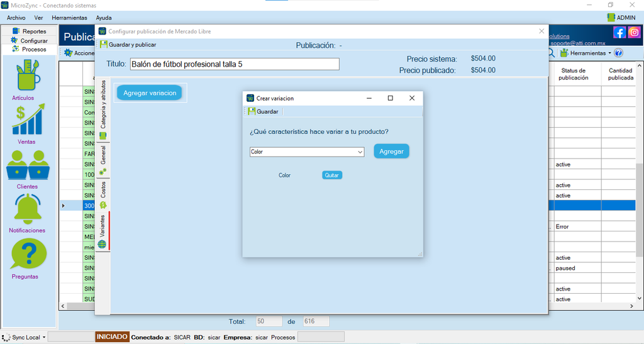
Task: Click the Error status cell
Action: (577, 226)
